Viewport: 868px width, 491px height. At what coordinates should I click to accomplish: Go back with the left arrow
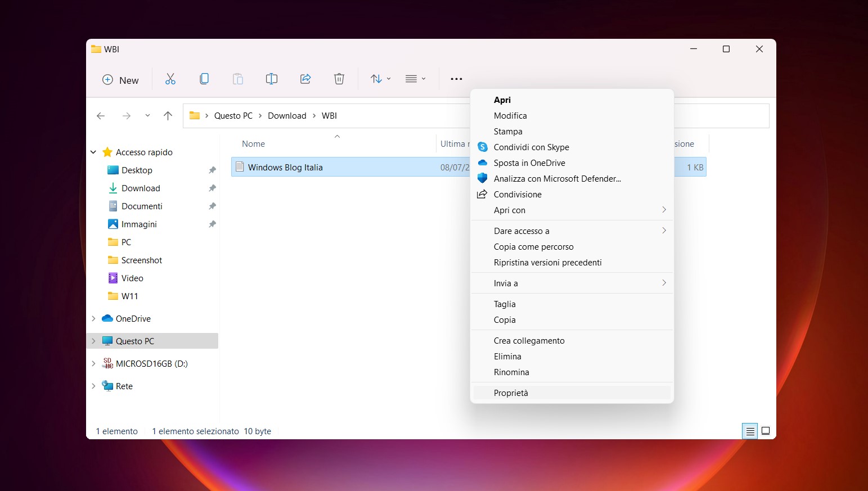(x=101, y=116)
